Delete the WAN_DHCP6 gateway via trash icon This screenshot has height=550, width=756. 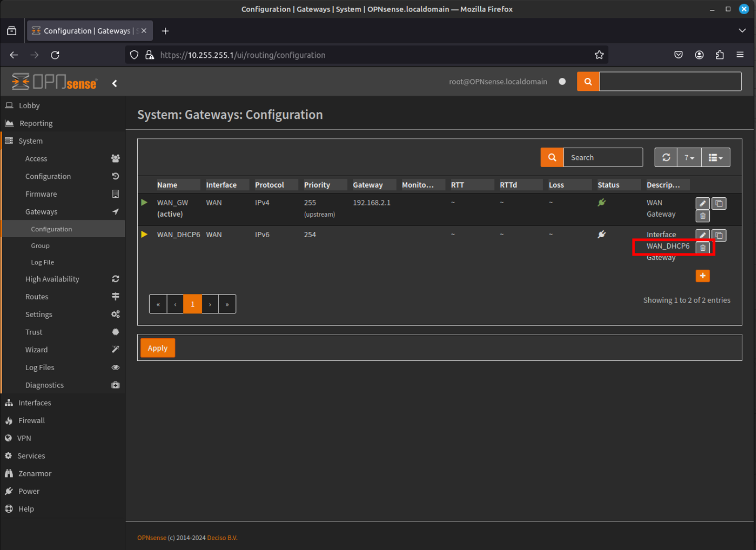point(702,248)
